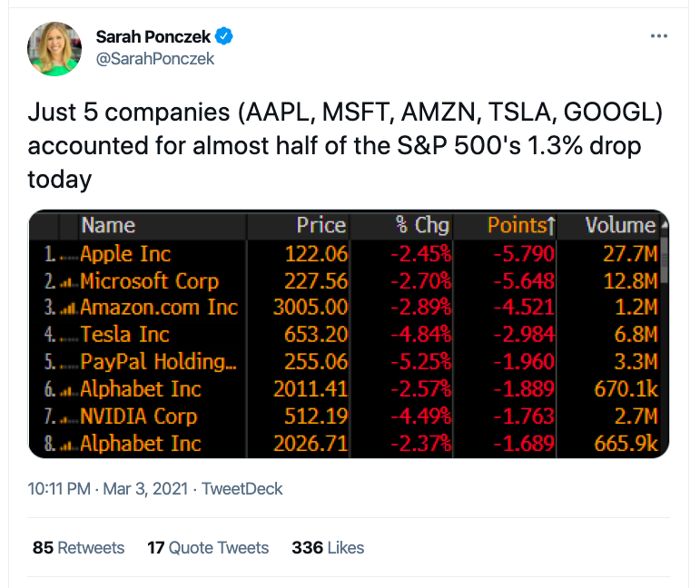
Task: Click the 10:11 PM timestamp link
Action: [58, 488]
